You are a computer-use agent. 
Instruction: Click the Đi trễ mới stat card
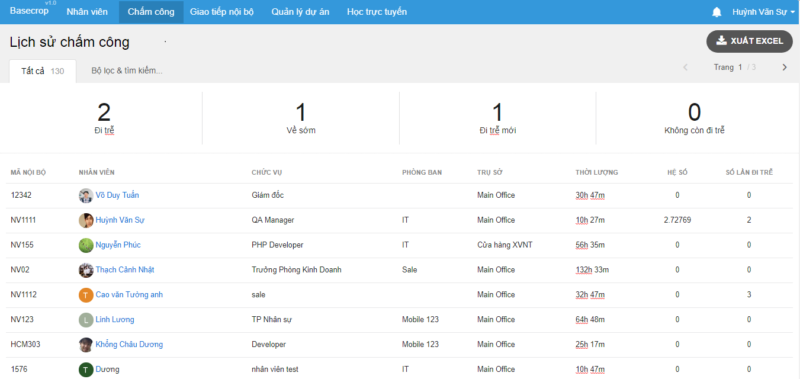[x=497, y=119]
